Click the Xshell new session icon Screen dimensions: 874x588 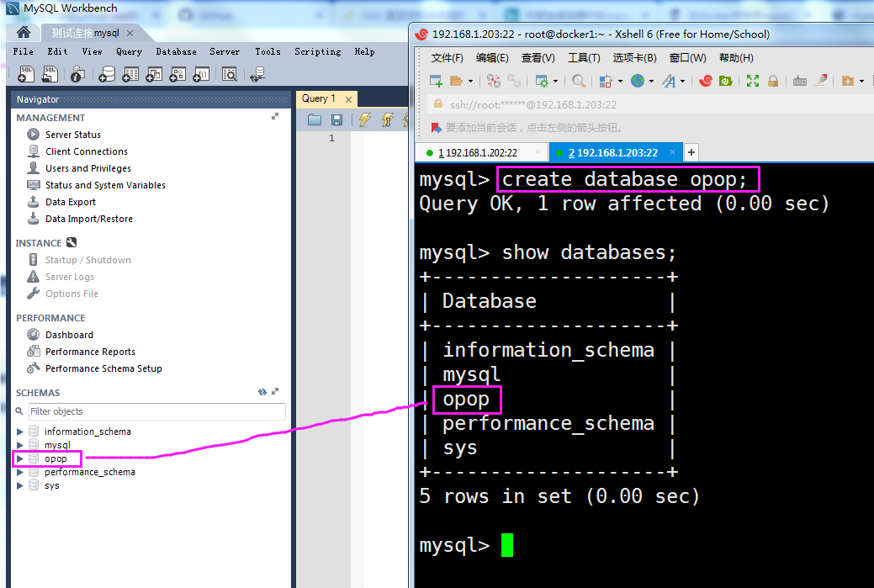(436, 82)
